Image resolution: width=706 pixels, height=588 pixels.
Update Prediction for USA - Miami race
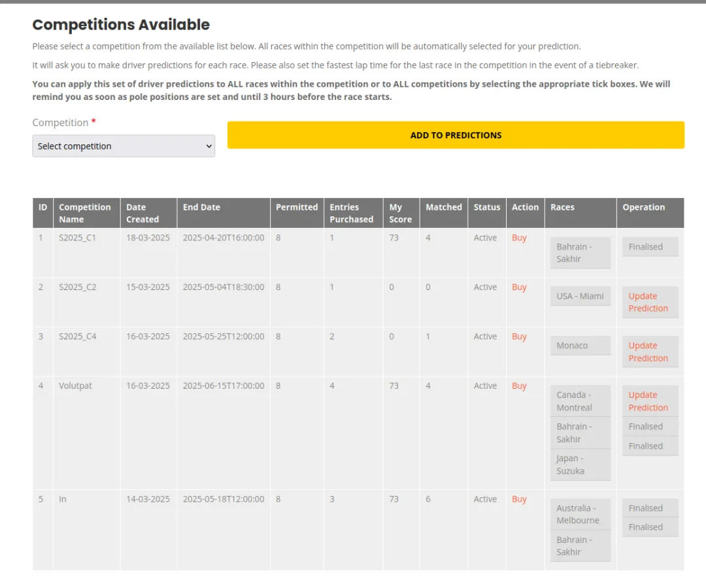tap(648, 302)
